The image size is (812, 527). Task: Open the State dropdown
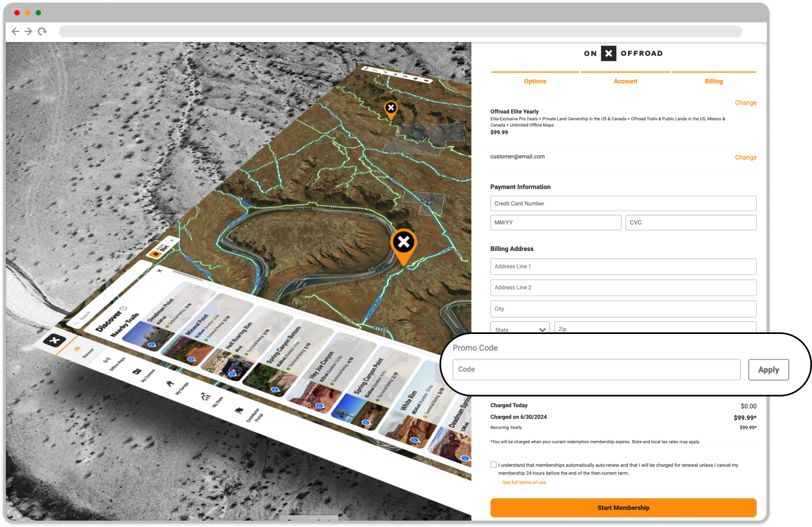519,329
